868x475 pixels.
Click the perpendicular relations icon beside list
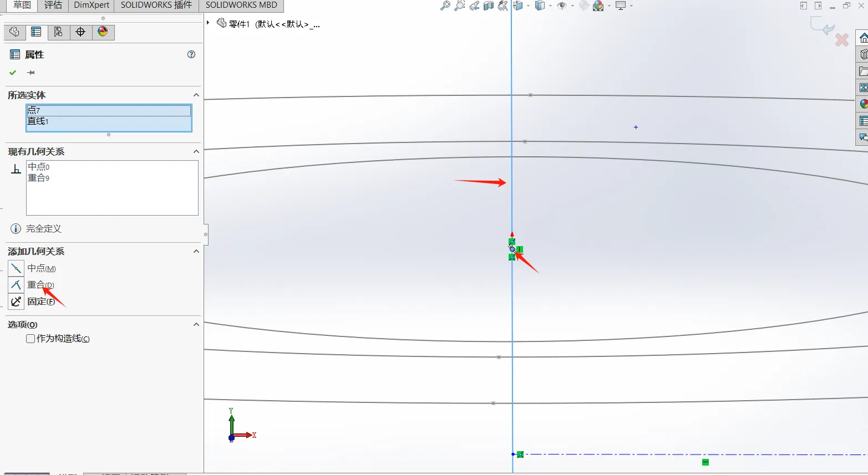point(16,168)
